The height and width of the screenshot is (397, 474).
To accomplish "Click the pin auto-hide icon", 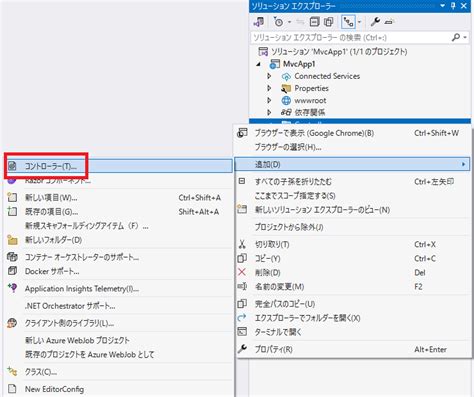I will pyautogui.click(x=453, y=6).
